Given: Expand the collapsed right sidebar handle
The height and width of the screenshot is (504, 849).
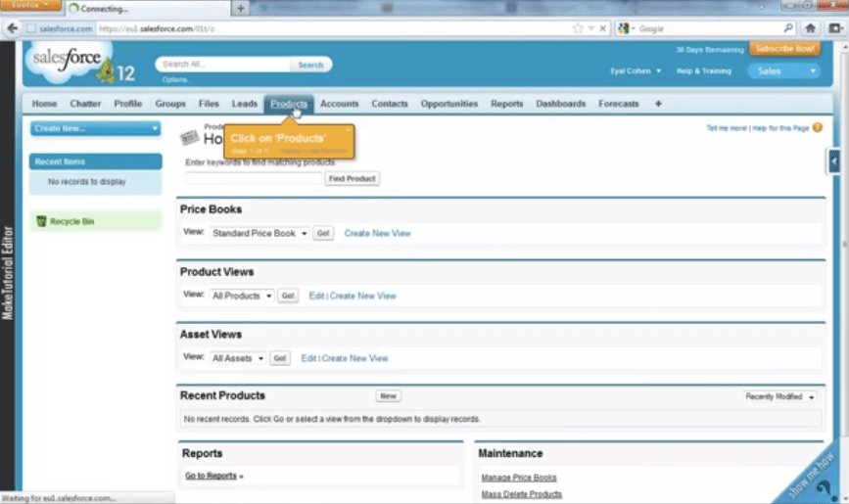Looking at the screenshot, I should pos(834,161).
